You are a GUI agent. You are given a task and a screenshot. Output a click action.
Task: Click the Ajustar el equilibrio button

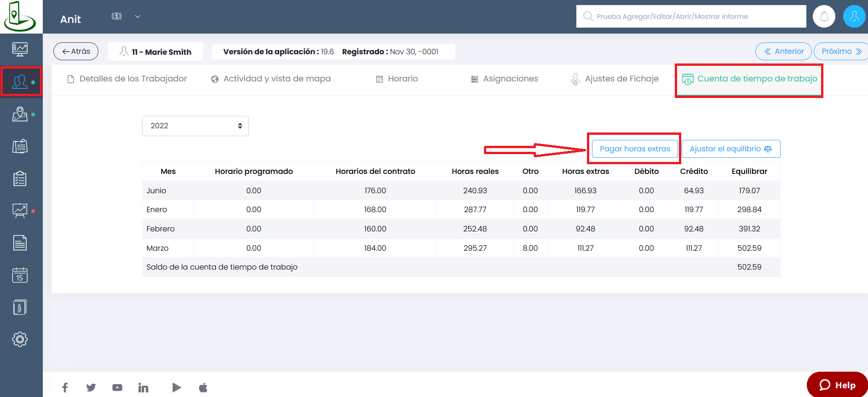point(731,149)
